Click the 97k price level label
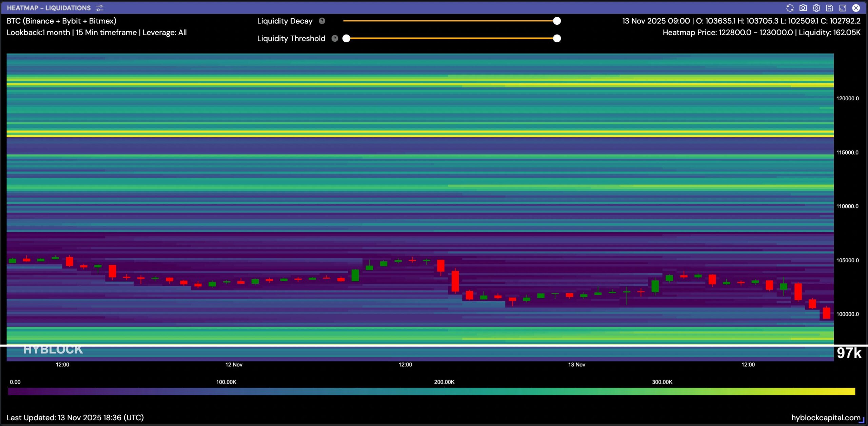 [849, 353]
